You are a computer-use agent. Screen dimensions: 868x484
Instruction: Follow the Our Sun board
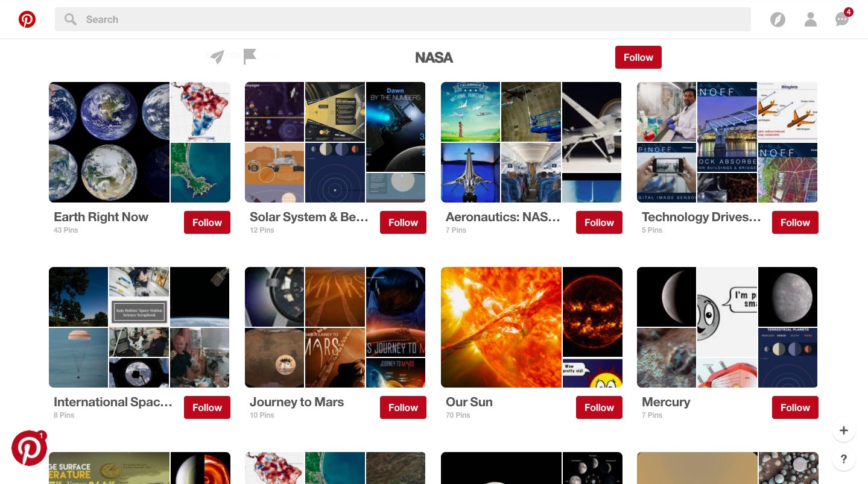coord(599,407)
